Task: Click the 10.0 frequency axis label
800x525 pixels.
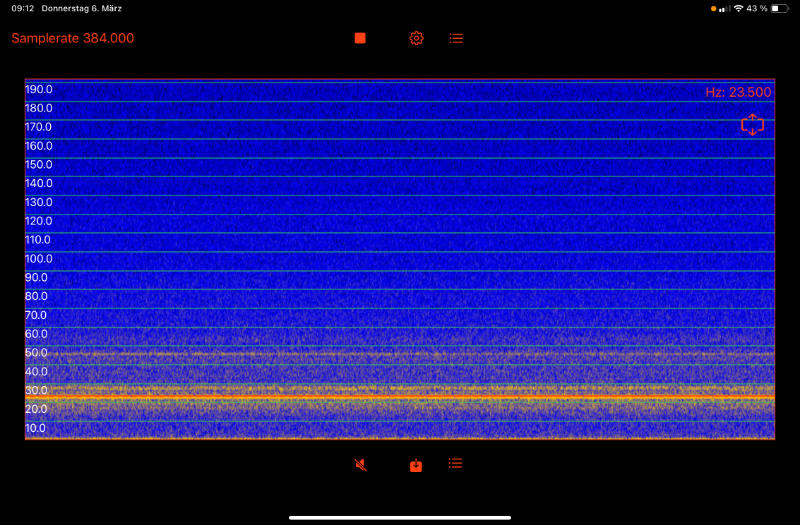Action: [x=36, y=428]
